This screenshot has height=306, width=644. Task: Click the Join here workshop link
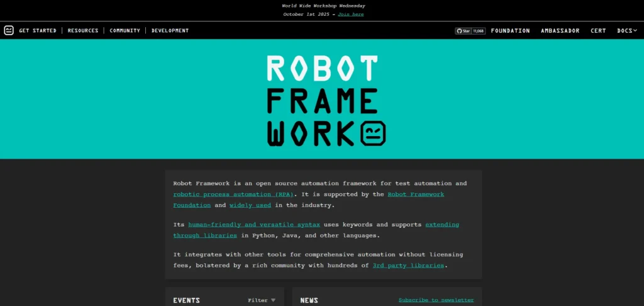[351, 14]
